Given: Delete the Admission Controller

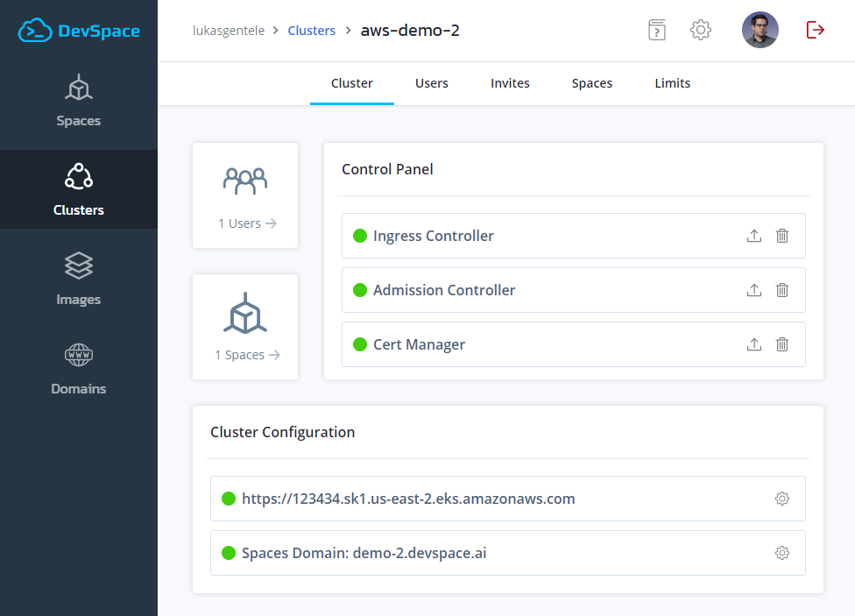Looking at the screenshot, I should click(x=782, y=290).
